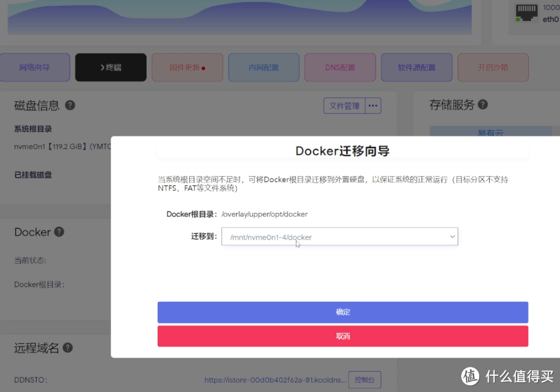Confirm Docker migration with 确定 button

point(343,312)
